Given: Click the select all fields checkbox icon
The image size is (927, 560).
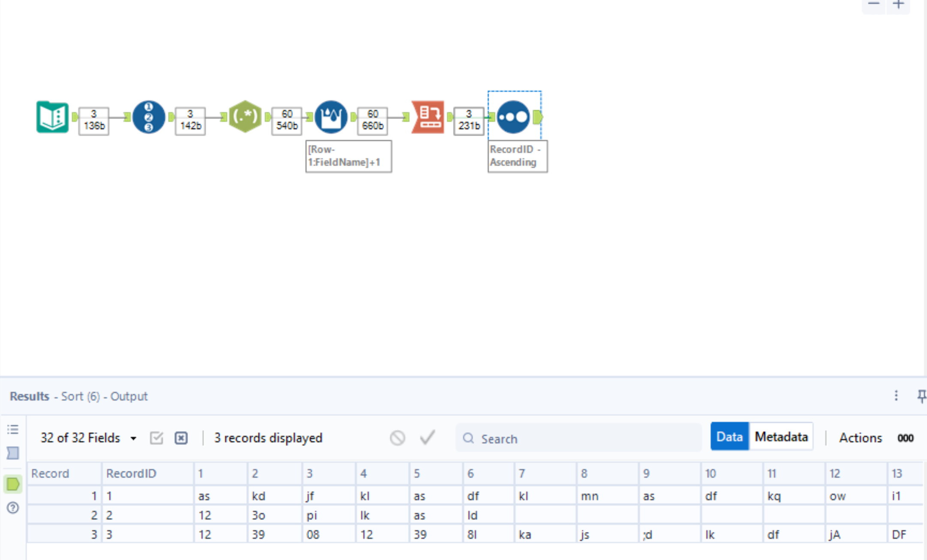Looking at the screenshot, I should click(x=157, y=438).
